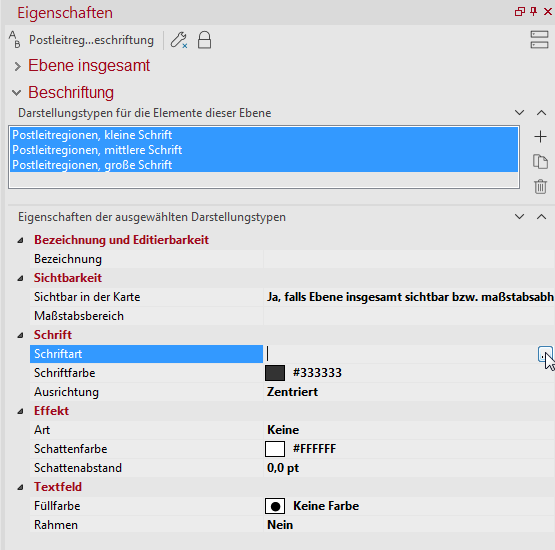Collapse the Schrift property group
This screenshot has height=550, width=555.
pyautogui.click(x=21, y=336)
